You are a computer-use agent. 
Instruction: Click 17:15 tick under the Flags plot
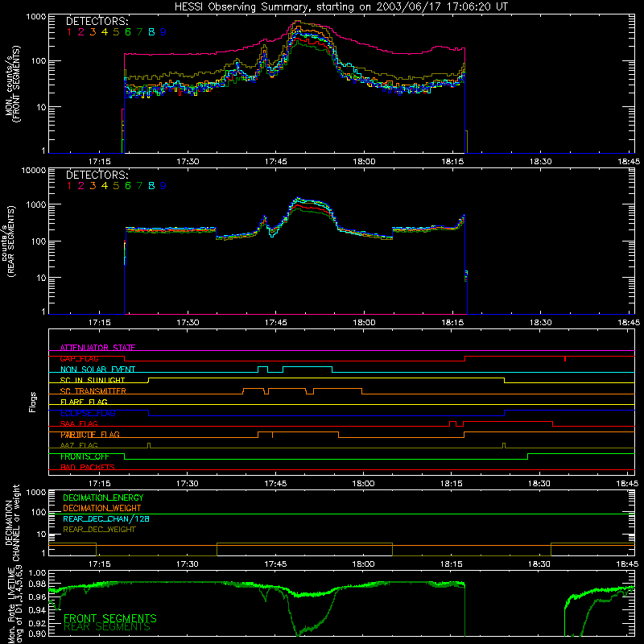(x=99, y=484)
